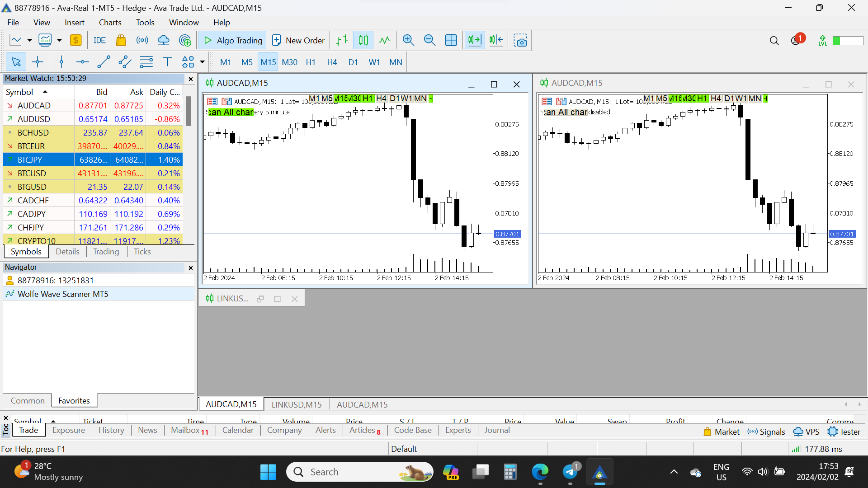Toggle Algo Trading on or off
868x488 pixels.
[233, 40]
